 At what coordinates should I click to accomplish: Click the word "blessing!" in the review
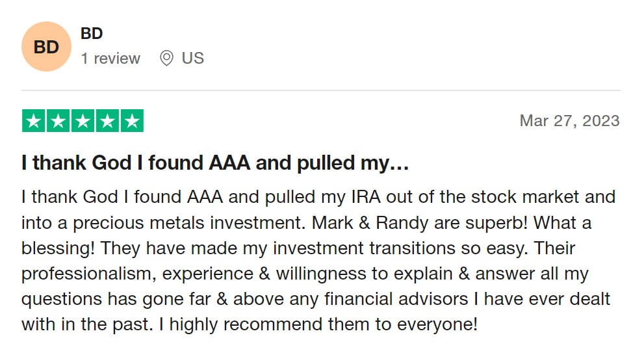pyautogui.click(x=58, y=248)
